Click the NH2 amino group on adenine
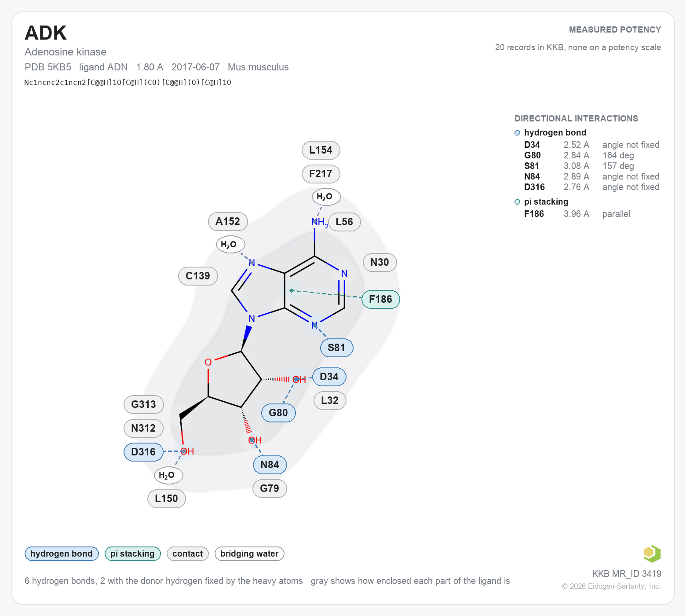This screenshot has width=686, height=616. 320,222
